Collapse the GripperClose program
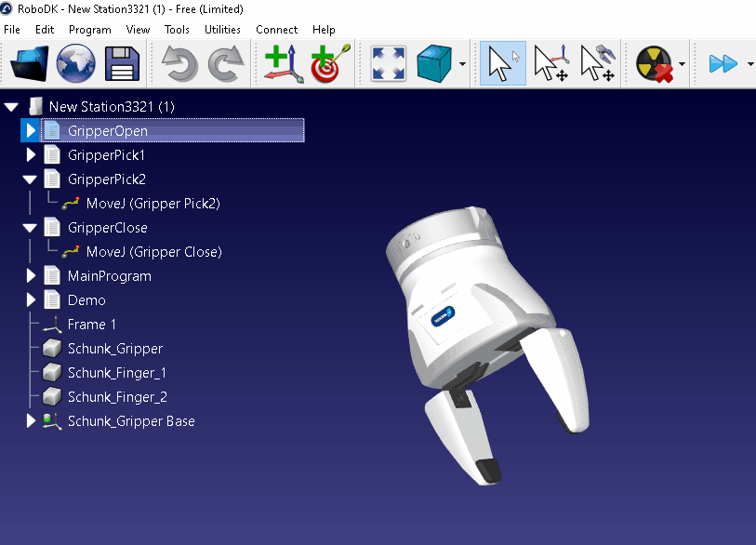Viewport: 756px width, 545px height. [30, 228]
